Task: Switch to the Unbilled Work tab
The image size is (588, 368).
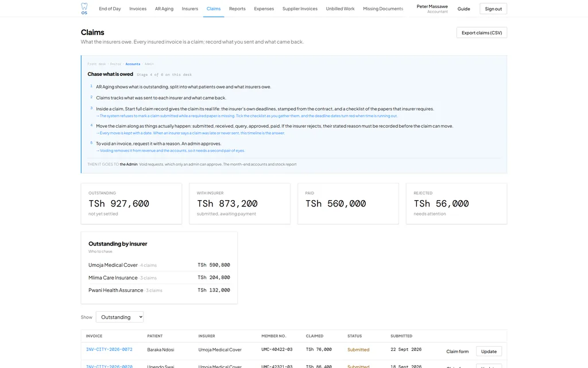Action: click(x=340, y=9)
